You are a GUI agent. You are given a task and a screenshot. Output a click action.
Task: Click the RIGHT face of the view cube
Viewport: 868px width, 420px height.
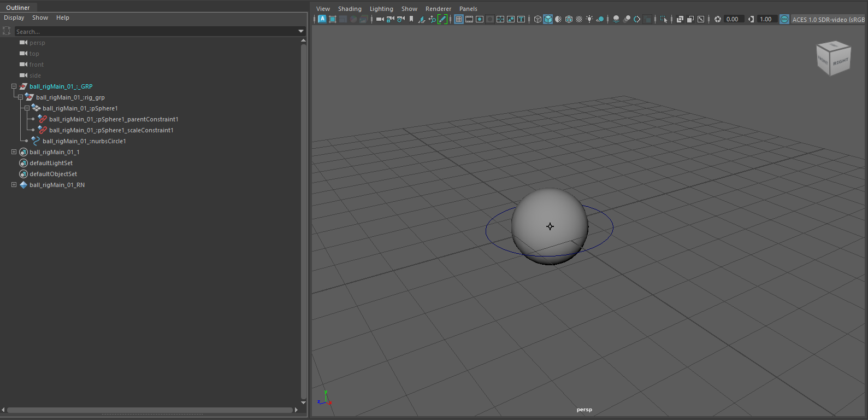click(840, 63)
